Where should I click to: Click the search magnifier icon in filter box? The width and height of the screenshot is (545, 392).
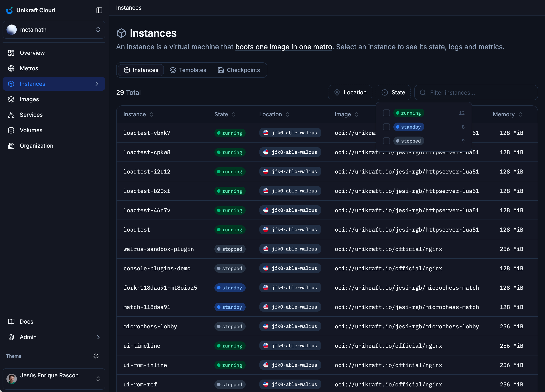coord(423,92)
